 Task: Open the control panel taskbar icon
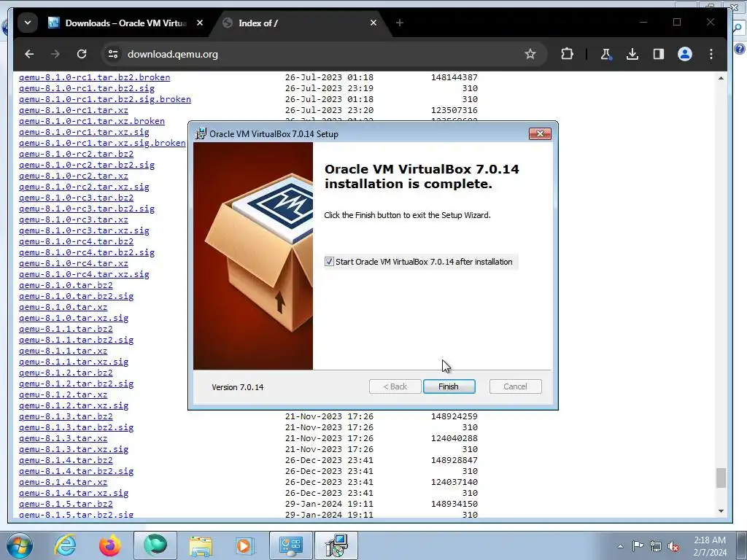pos(290,545)
